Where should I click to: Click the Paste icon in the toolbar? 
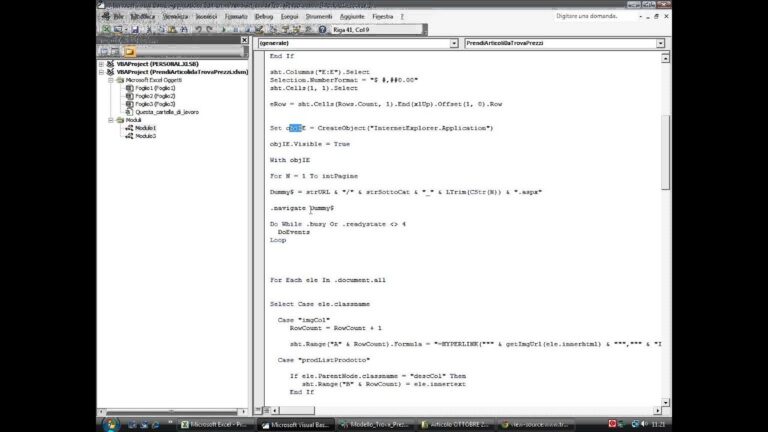[172, 29]
